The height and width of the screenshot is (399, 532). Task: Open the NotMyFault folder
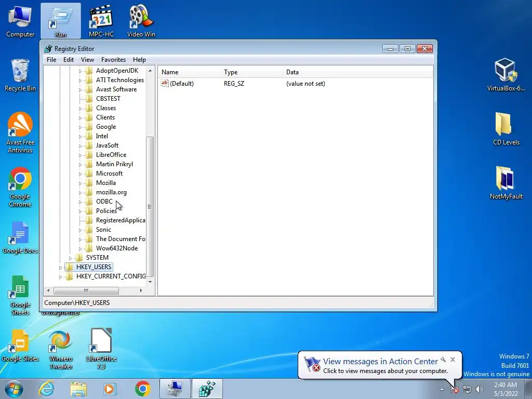tap(506, 183)
